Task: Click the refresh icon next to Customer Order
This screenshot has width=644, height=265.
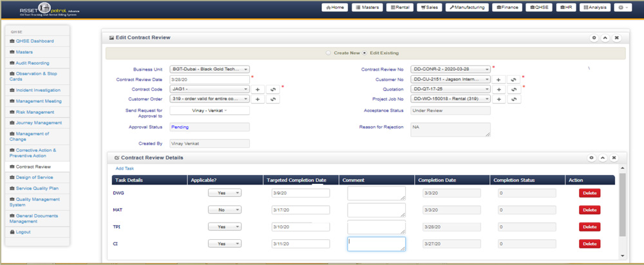Action: click(274, 100)
